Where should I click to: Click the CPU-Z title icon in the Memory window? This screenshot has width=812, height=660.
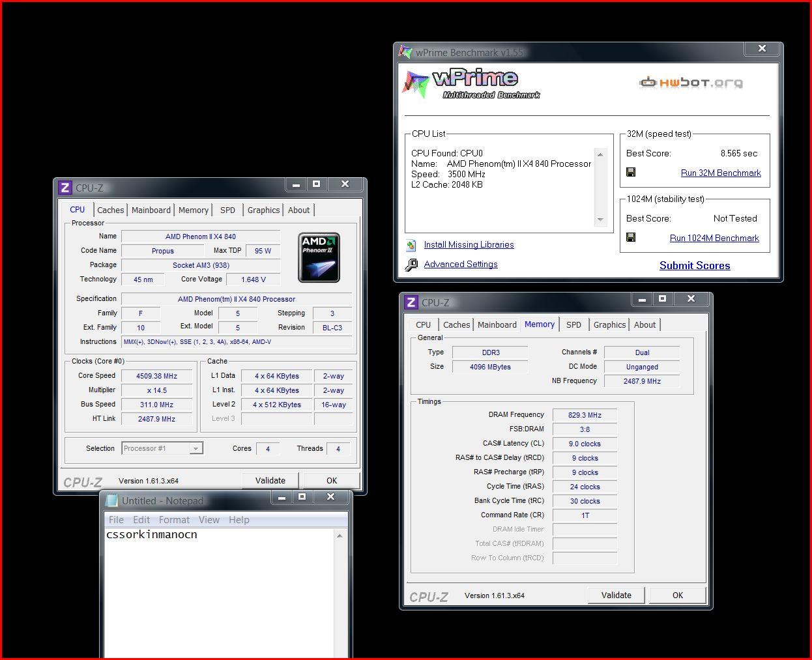pyautogui.click(x=411, y=302)
